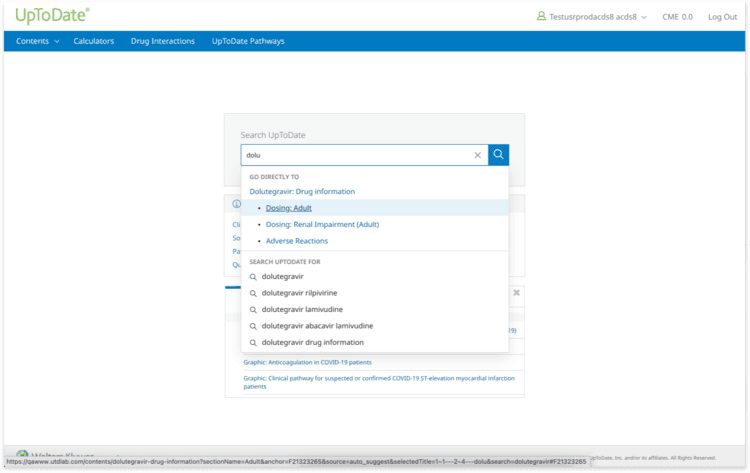
Task: Click the Testusrprodacds8 acds8 username
Action: 593,17
